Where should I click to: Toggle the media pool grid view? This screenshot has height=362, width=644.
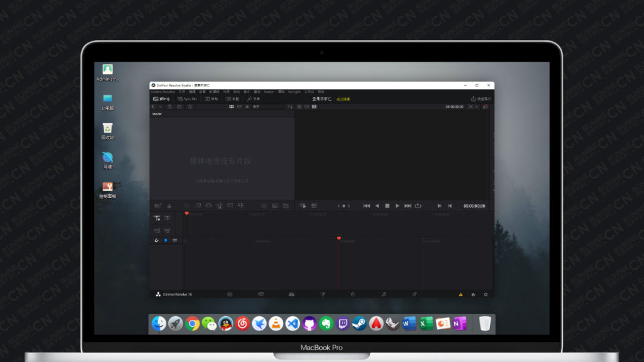(232, 106)
